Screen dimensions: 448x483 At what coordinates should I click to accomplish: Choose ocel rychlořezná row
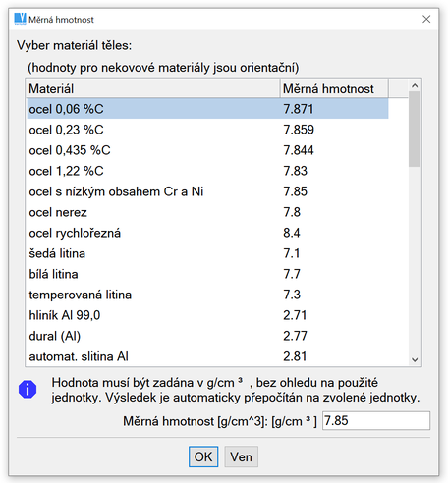207,233
